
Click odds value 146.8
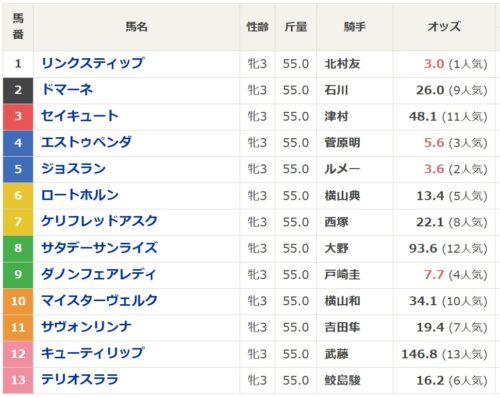419,354
